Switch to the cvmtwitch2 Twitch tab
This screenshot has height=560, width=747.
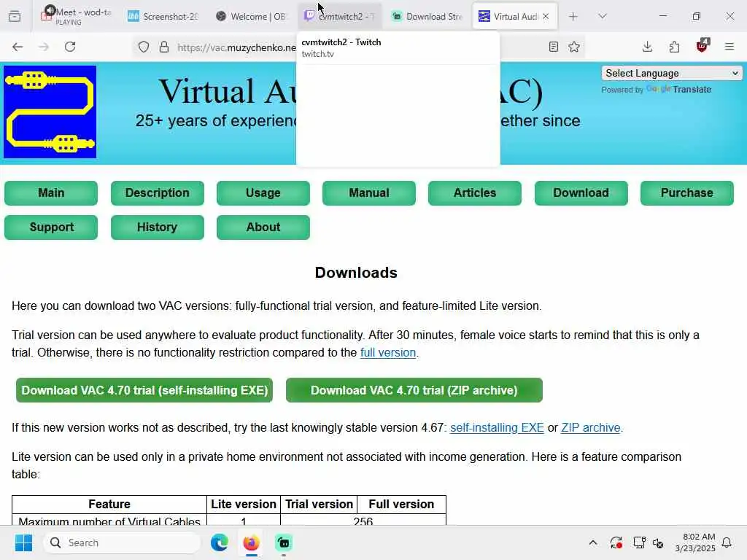(x=340, y=16)
